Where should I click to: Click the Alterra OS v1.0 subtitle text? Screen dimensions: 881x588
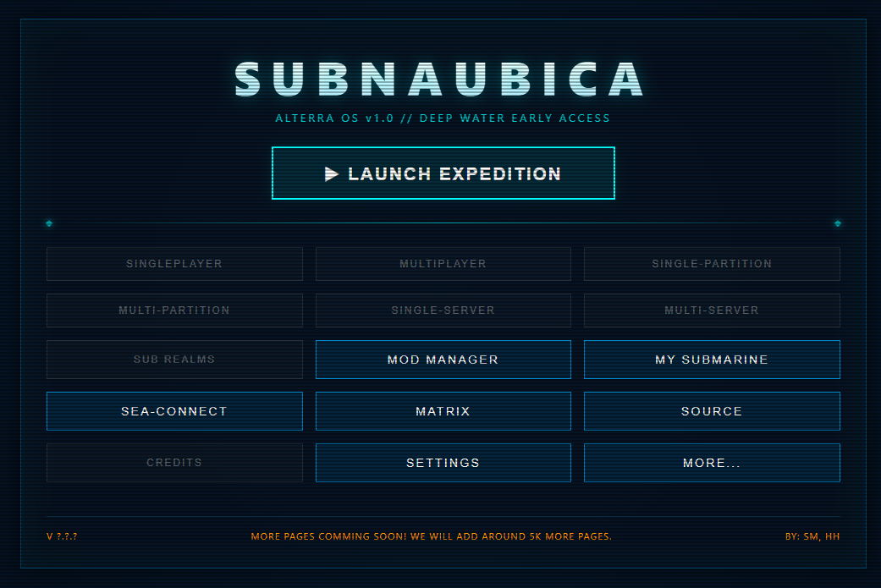[443, 118]
